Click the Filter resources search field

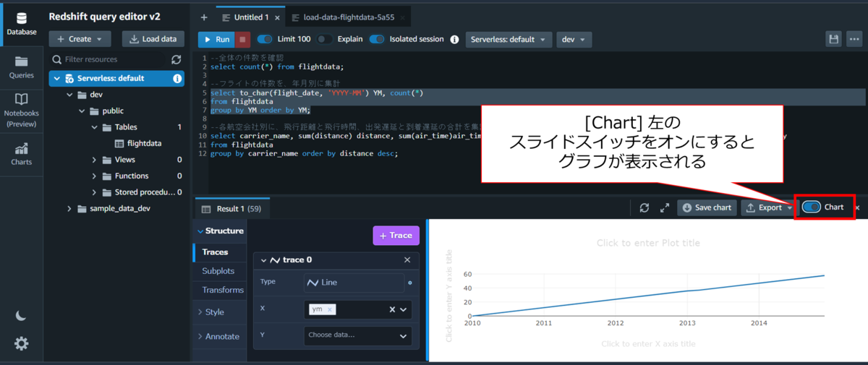[x=109, y=59]
